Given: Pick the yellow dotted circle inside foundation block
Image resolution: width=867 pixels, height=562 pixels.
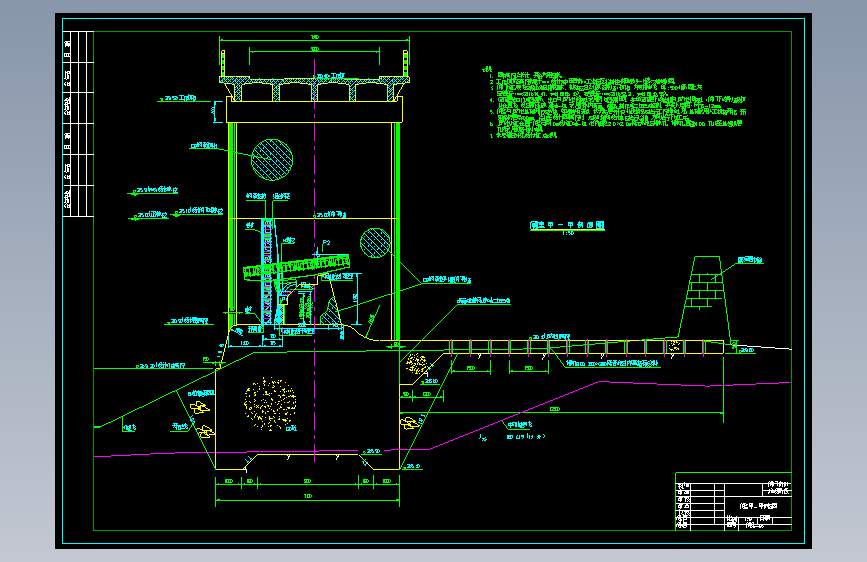Looking at the screenshot, I should [270, 404].
